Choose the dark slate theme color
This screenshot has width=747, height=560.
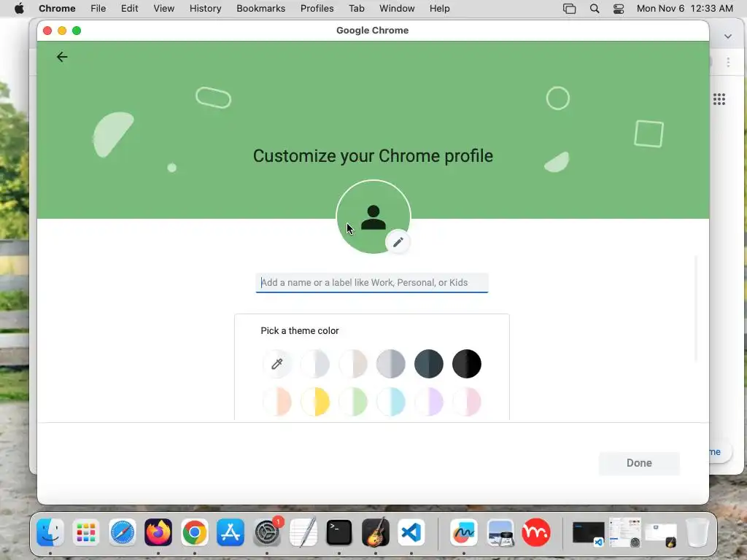point(429,364)
